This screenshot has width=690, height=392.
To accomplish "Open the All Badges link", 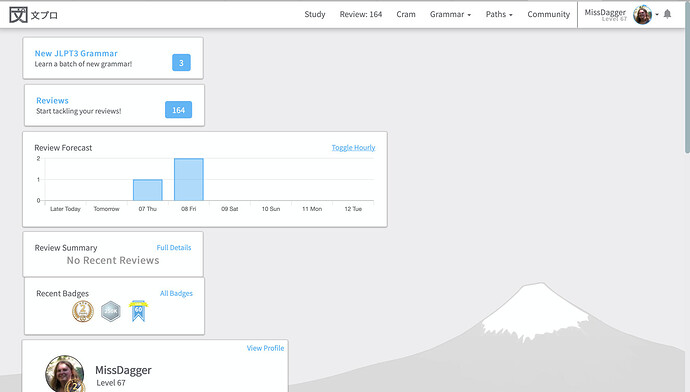I will coord(176,293).
